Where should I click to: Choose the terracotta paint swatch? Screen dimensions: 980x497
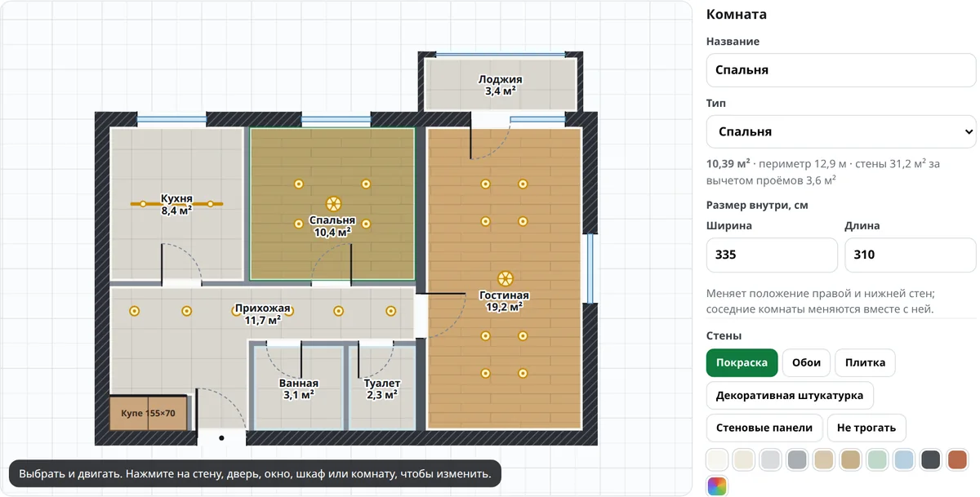click(958, 459)
